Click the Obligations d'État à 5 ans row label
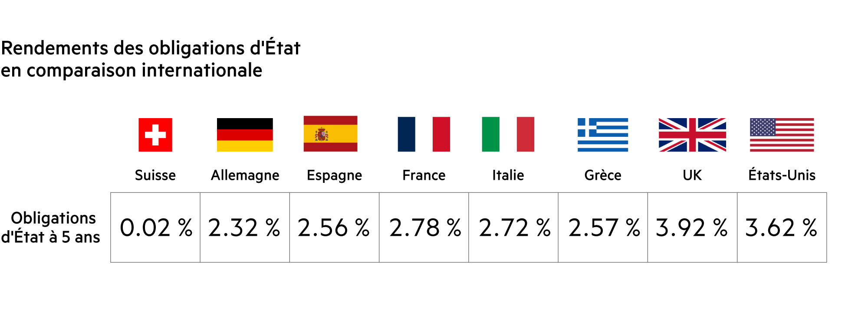The image size is (868, 327). coord(51,228)
